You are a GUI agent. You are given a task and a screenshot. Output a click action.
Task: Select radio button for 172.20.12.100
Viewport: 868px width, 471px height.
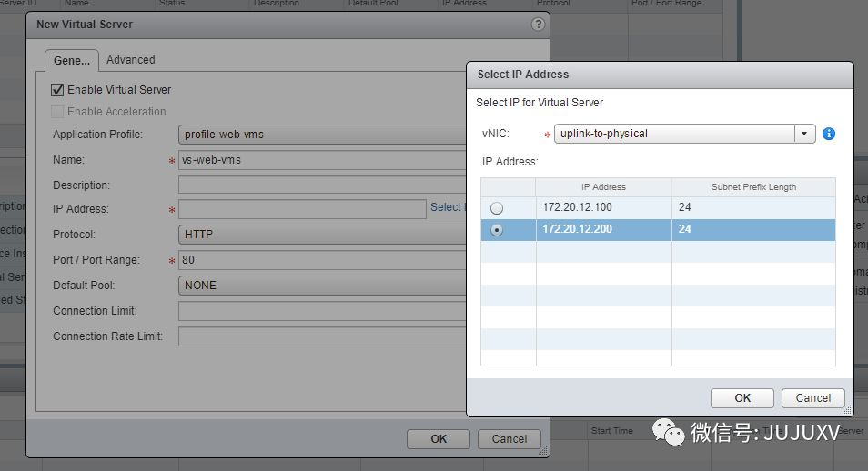[x=497, y=208]
